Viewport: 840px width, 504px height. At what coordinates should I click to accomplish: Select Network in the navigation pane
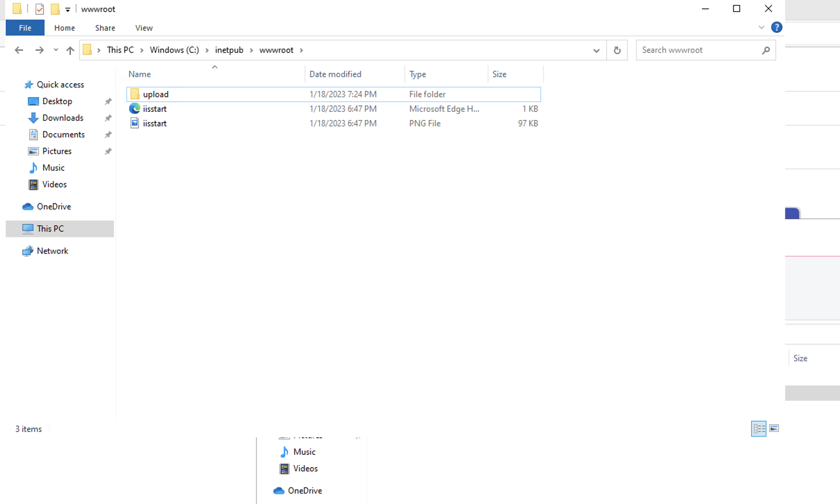52,251
